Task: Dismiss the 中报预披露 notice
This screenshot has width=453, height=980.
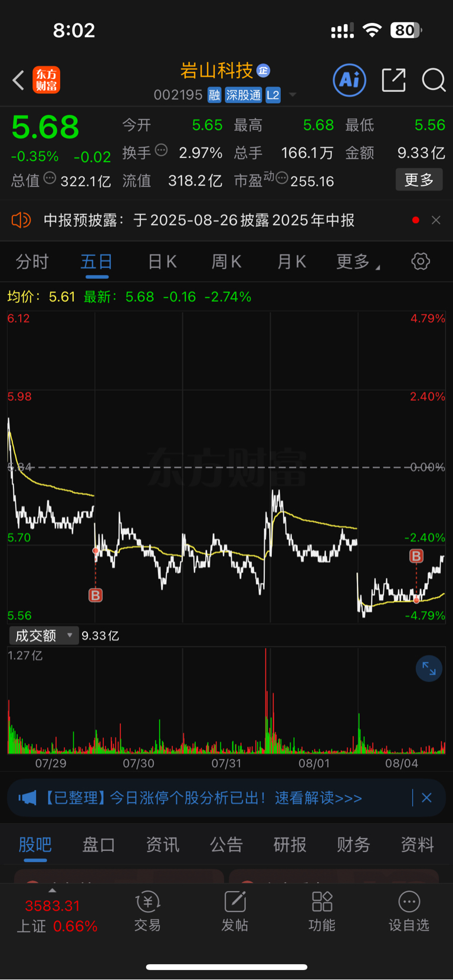Action: click(x=436, y=220)
